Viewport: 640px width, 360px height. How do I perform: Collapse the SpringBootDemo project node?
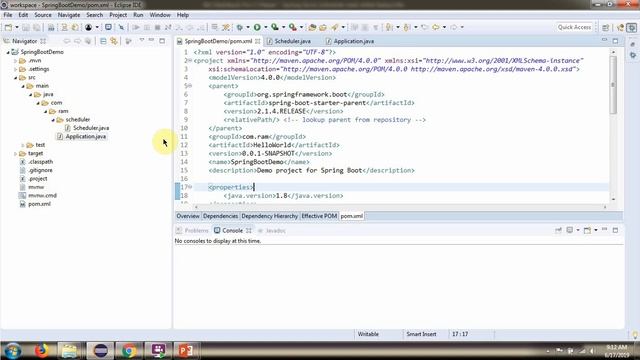8,52
